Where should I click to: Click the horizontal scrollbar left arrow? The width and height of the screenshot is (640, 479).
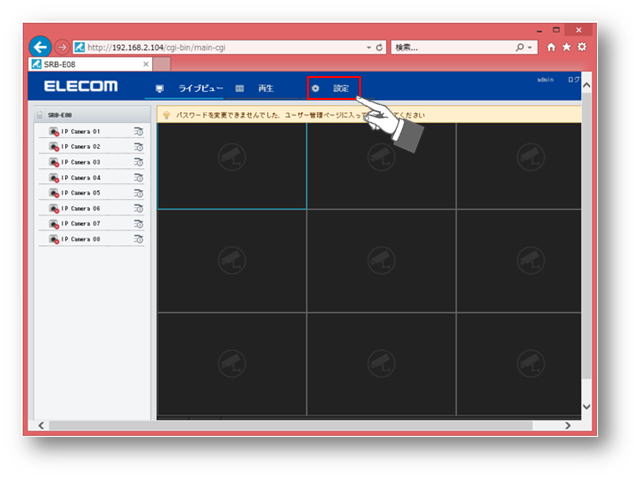41,426
